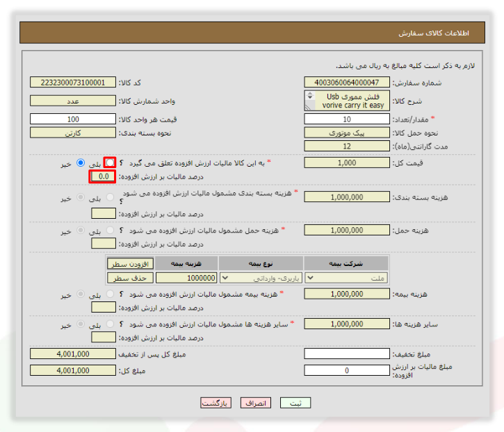Image resolution: width=504 pixels, height=432 pixels.
Task: Click the ثبت submit button
Action: [x=295, y=403]
